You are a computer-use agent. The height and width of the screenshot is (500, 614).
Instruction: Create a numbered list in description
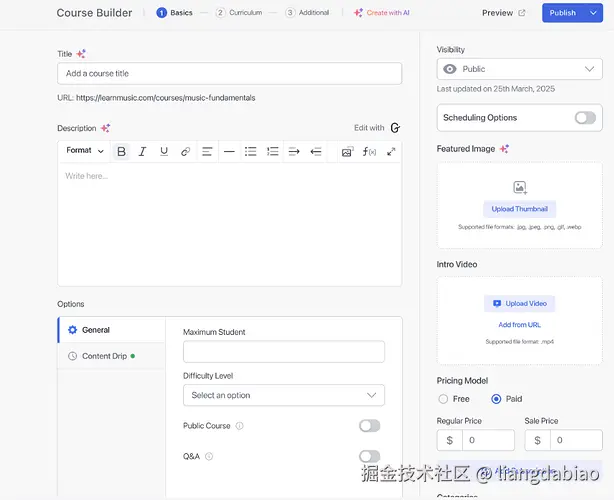tap(273, 151)
